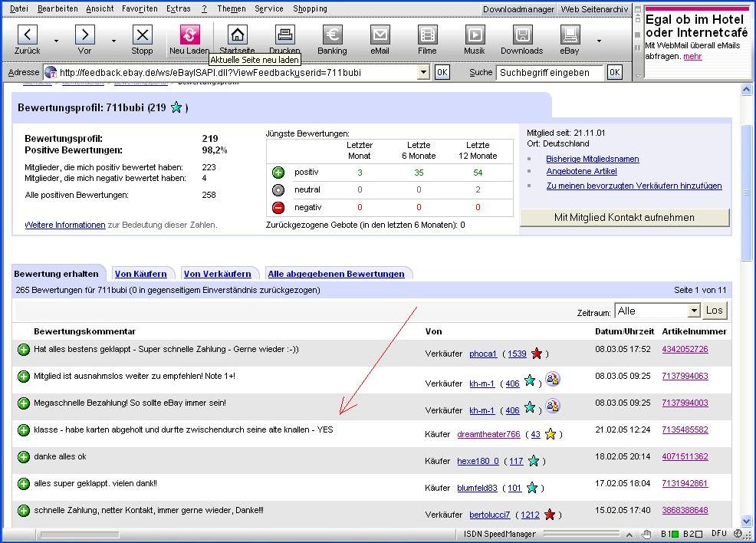Click the red star beside phoca1 score
This screenshot has width=756, height=543.
pos(536,354)
